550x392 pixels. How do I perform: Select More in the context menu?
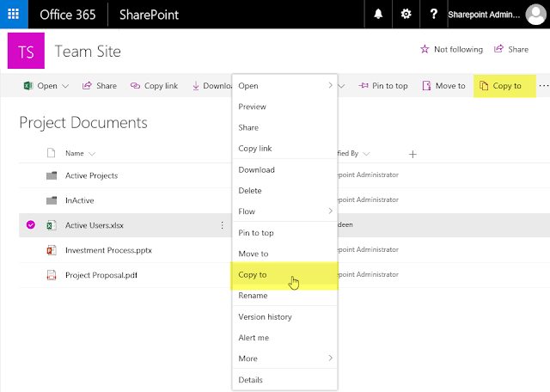(x=284, y=358)
